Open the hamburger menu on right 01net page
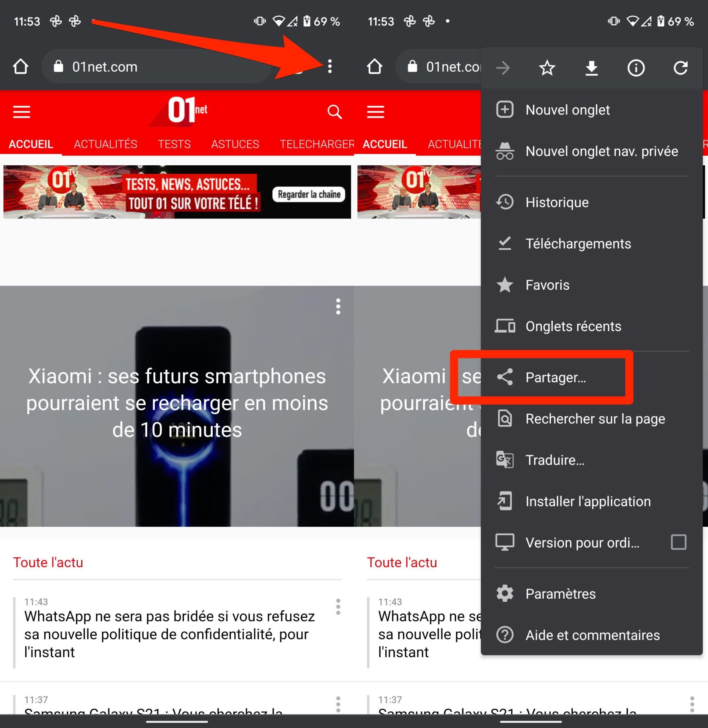This screenshot has width=708, height=728. 376,112
